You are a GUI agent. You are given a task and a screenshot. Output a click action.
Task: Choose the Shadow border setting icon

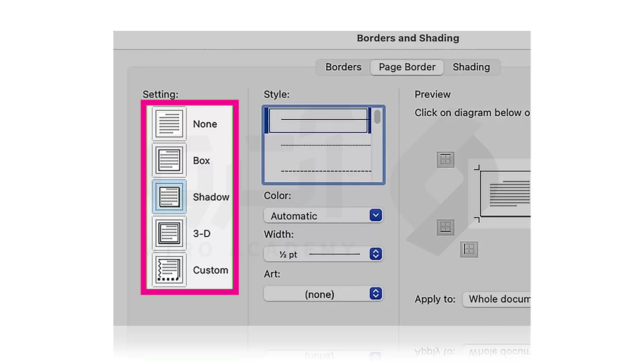(169, 197)
